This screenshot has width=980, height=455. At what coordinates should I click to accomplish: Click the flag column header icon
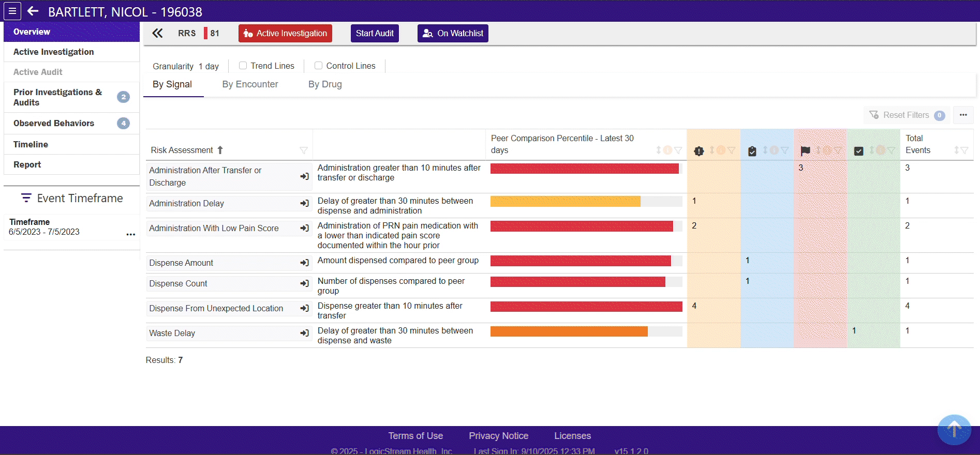pos(805,151)
